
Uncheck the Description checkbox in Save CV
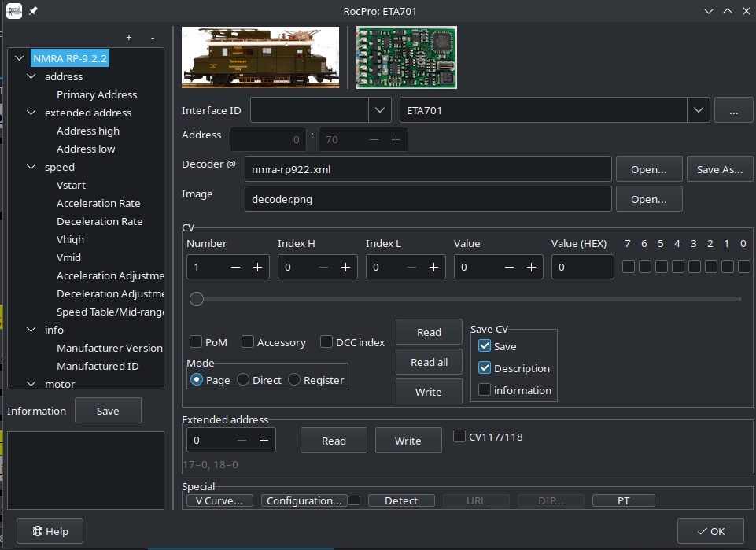pyautogui.click(x=485, y=368)
